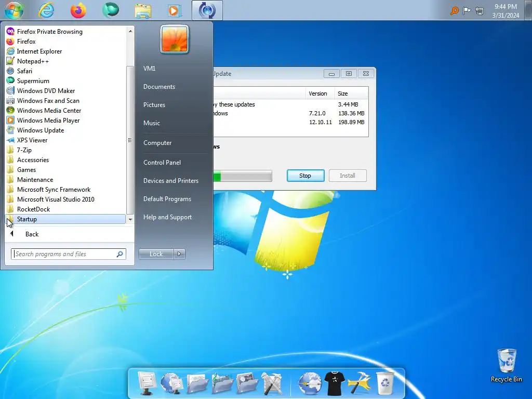Click the hammer with yellow splash dock icon
Screen dimensions: 532x399
tap(360, 383)
